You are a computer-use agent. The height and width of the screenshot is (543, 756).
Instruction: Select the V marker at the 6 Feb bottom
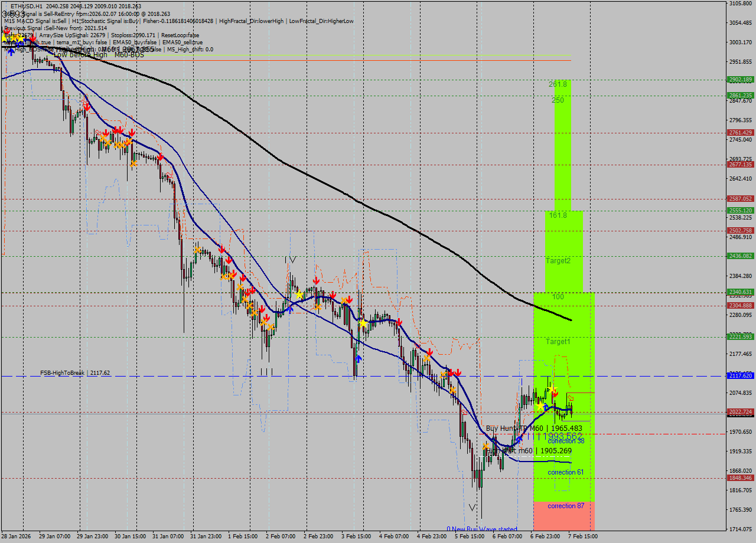(x=472, y=507)
